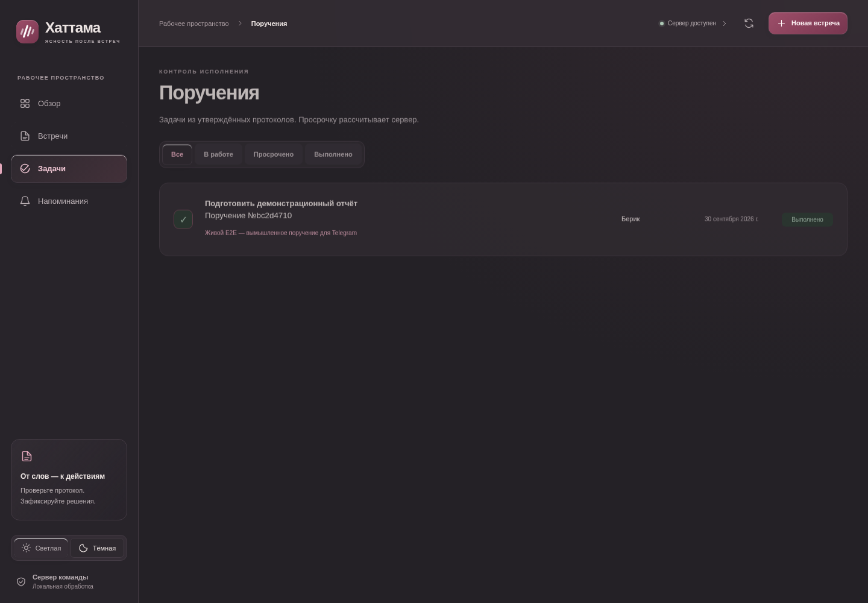
Task: Click Поручение №bc2d4710 text
Action: click(x=248, y=215)
